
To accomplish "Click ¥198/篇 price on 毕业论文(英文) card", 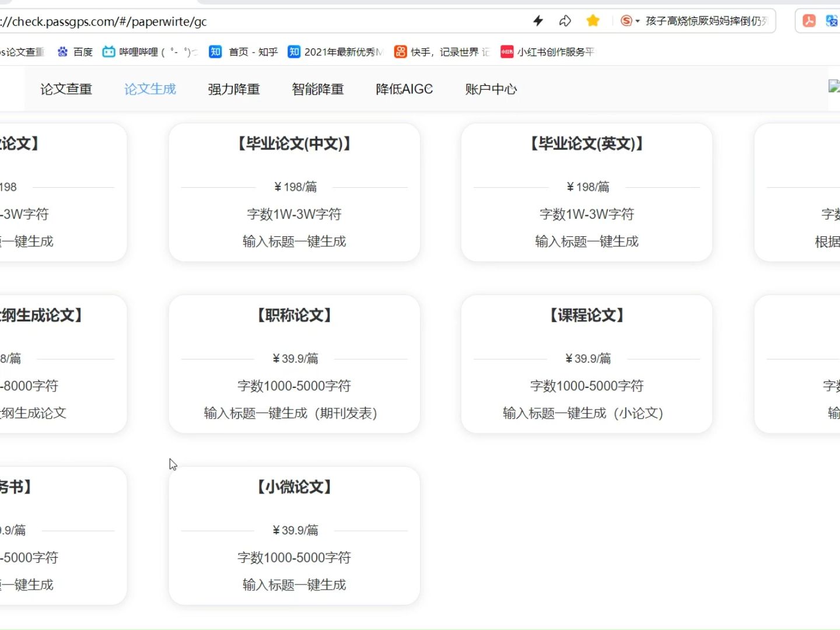I will coord(587,187).
